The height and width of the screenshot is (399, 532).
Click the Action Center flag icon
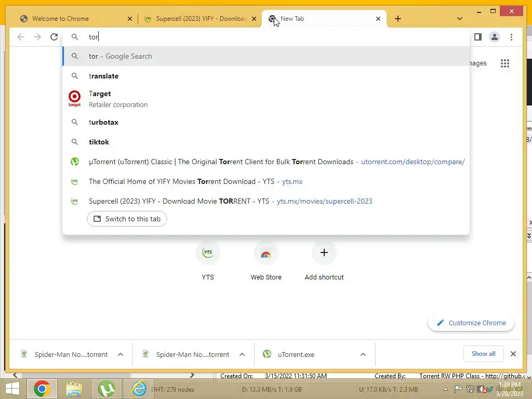pyautogui.click(x=458, y=389)
